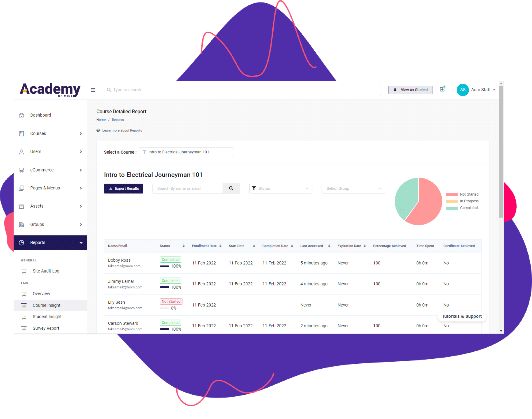Click the Course Insight report icon

click(24, 305)
